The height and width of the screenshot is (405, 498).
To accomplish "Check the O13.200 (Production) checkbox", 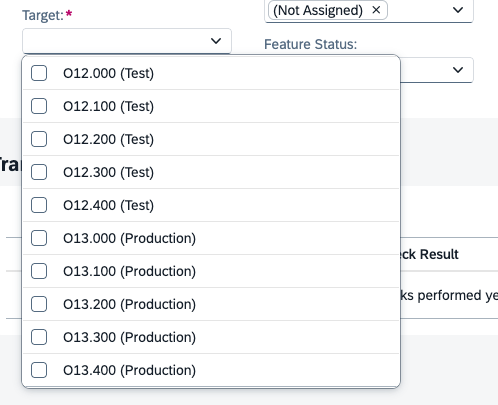I will point(39,304).
